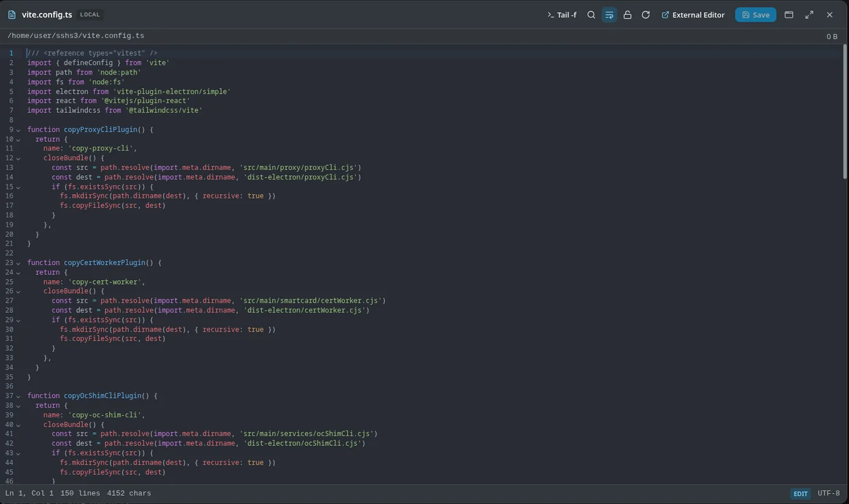849x504 pixels.
Task: Click the /home/user/sshs3/vite.config.ts path
Action: click(x=76, y=36)
